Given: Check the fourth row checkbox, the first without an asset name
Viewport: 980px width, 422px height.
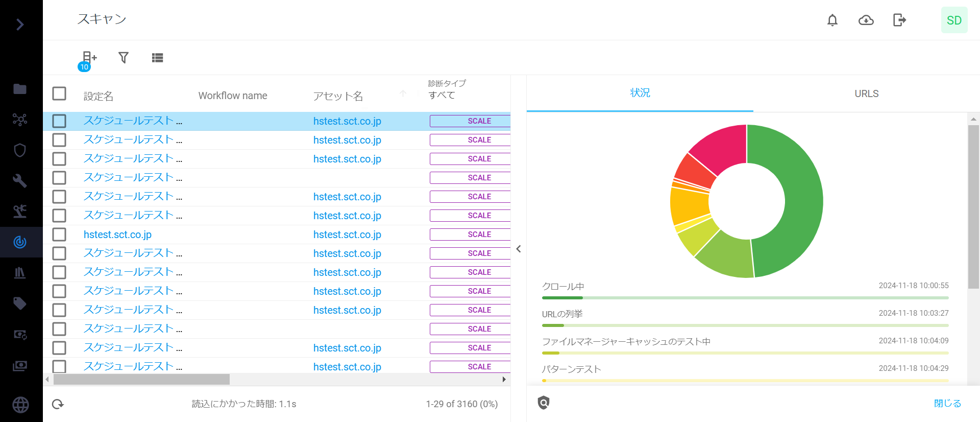Looking at the screenshot, I should tap(59, 178).
